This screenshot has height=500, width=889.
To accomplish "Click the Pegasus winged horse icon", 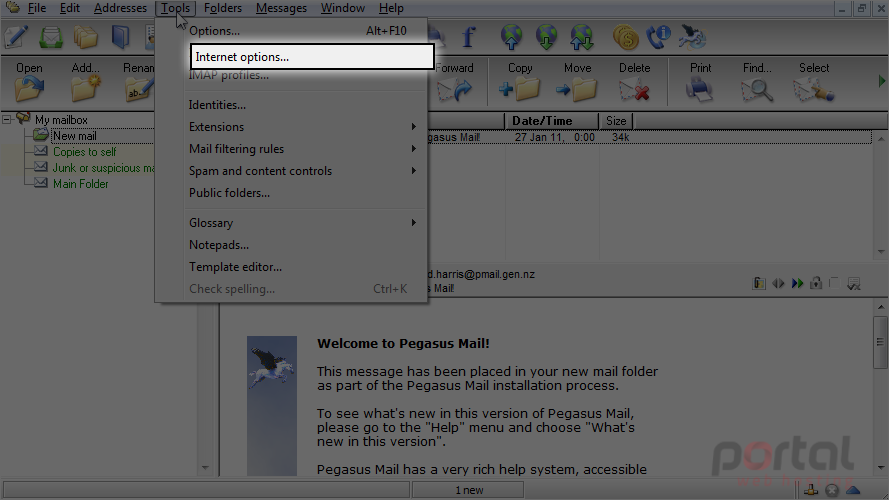I will tap(692, 37).
